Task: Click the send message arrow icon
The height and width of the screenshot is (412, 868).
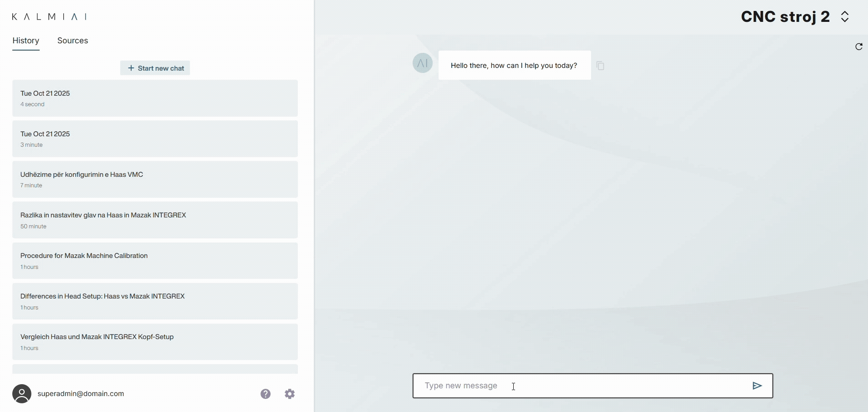Action: pos(757,386)
